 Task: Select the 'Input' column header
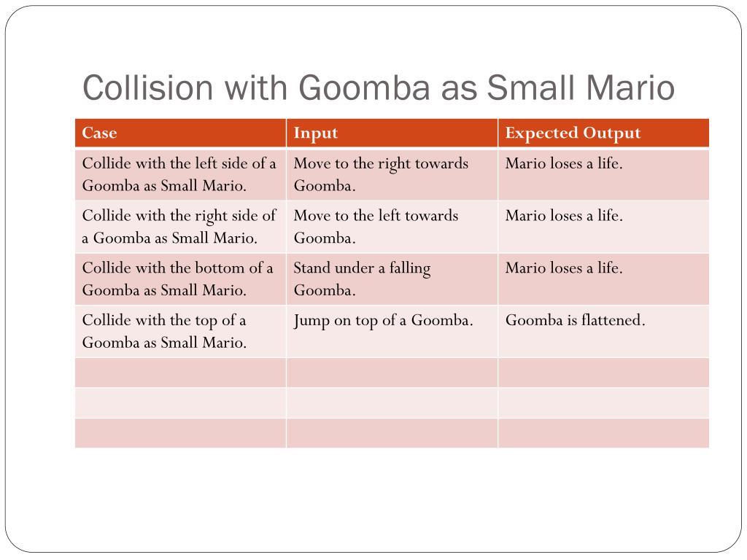pyautogui.click(x=392, y=133)
